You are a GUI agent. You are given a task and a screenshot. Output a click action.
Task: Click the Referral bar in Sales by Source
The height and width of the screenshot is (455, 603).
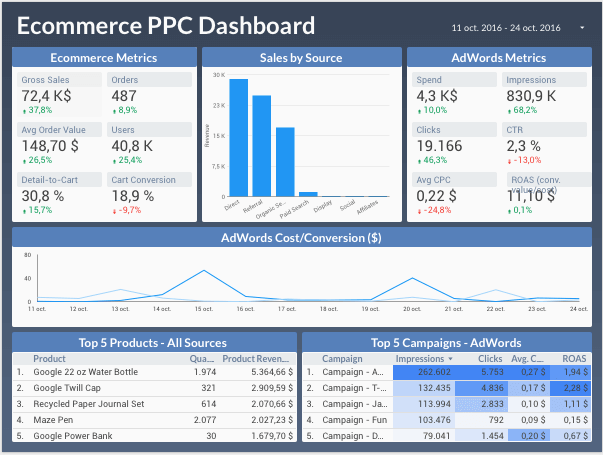tap(262, 146)
